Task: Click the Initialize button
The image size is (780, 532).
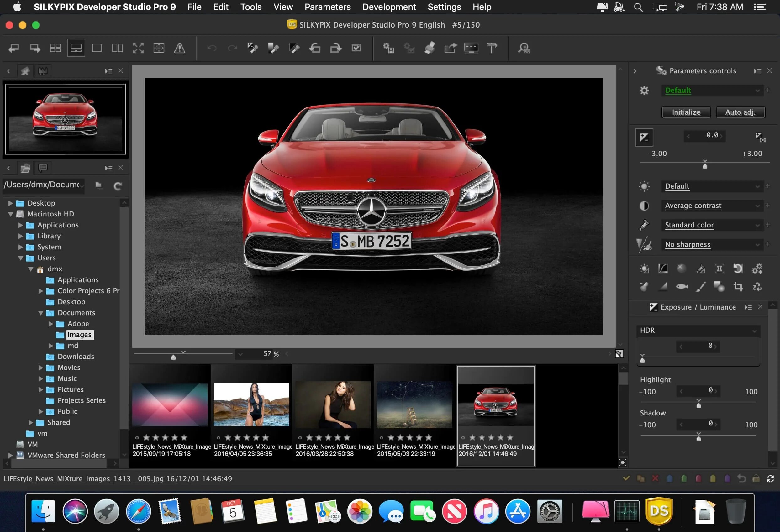Action: tap(686, 112)
